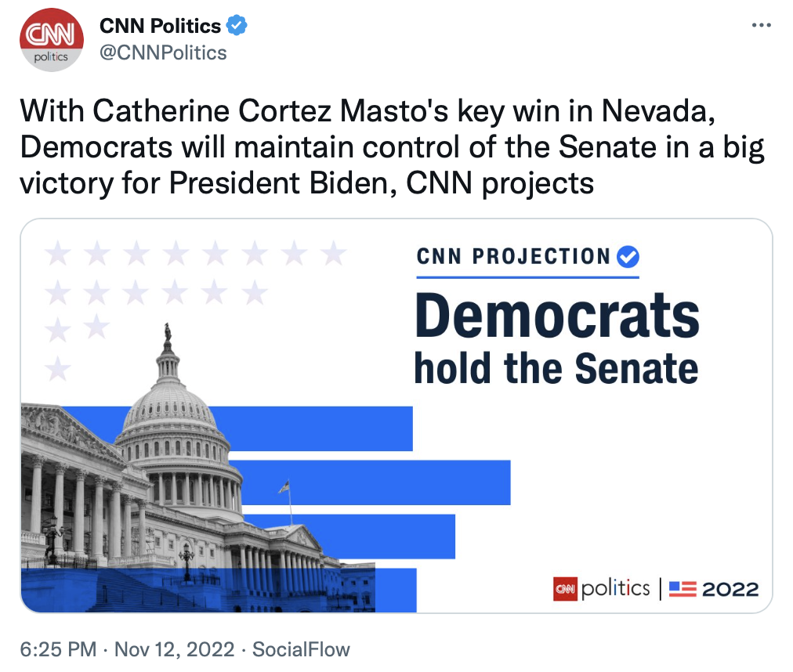Open the three-dot more options menu

coord(761,26)
